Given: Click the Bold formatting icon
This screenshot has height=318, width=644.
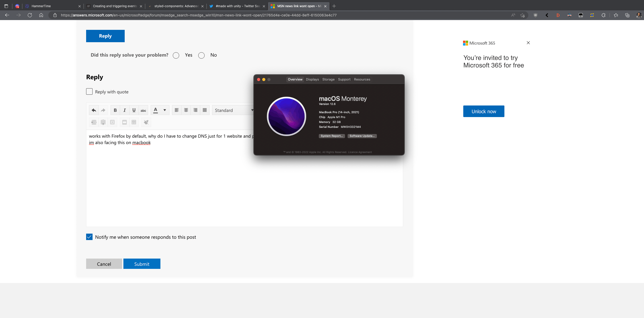Looking at the screenshot, I should [x=115, y=110].
